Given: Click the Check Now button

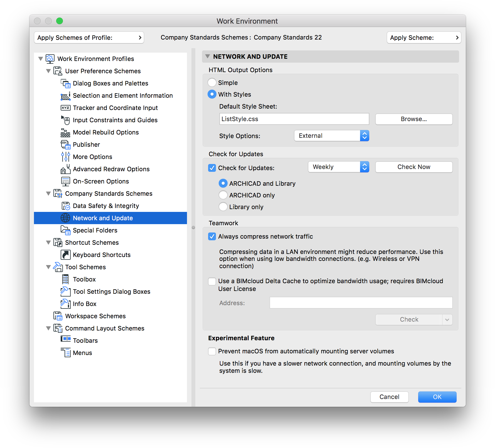Looking at the screenshot, I should pos(414,167).
